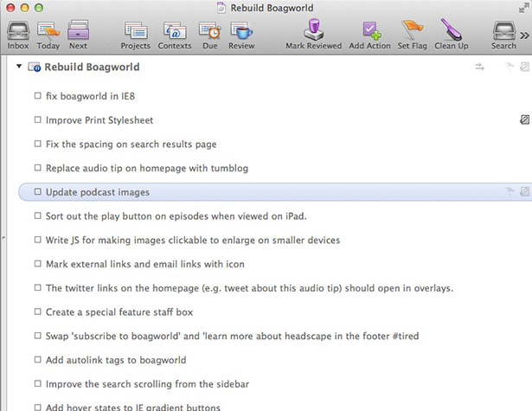Open the Search toolbar item

click(x=503, y=35)
